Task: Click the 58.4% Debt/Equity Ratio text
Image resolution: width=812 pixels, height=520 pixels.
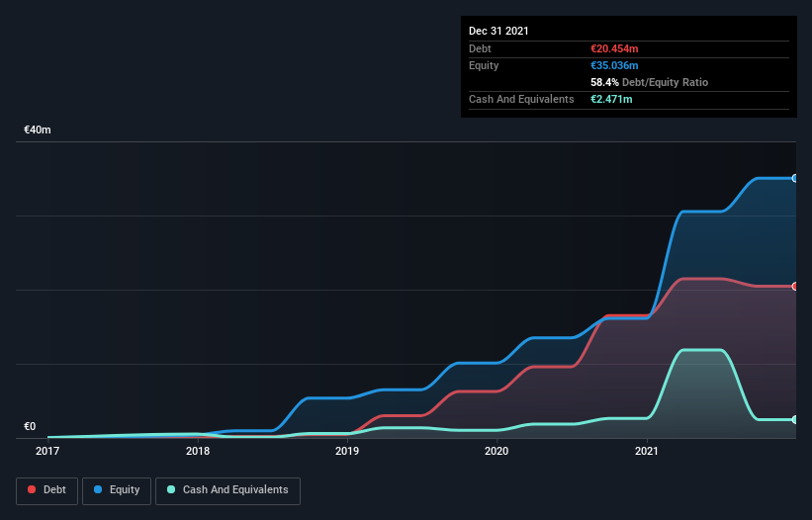Action: pos(650,82)
